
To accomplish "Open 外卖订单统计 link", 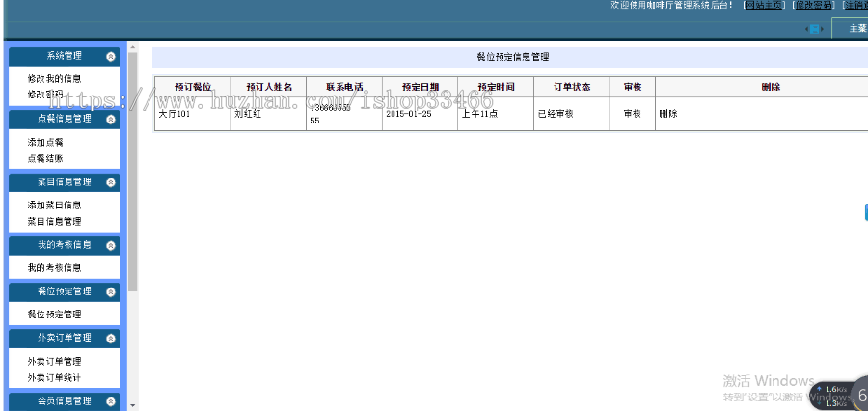I will click(x=55, y=378).
